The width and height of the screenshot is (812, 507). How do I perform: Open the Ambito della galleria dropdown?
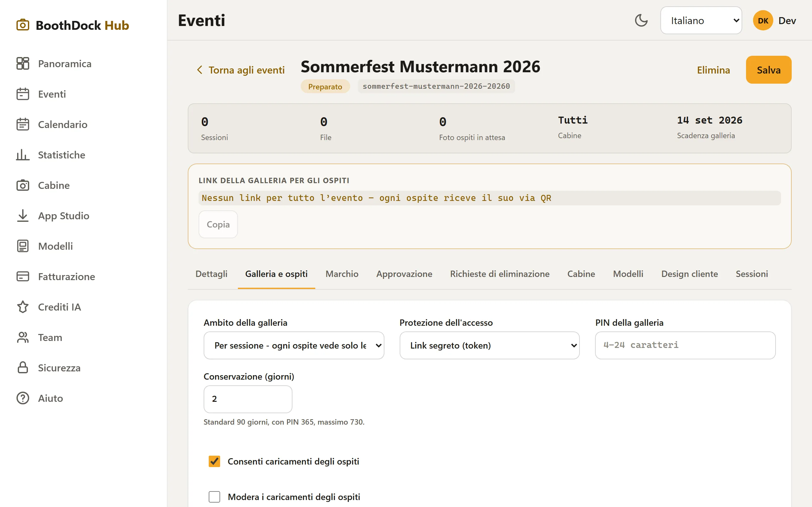294,345
